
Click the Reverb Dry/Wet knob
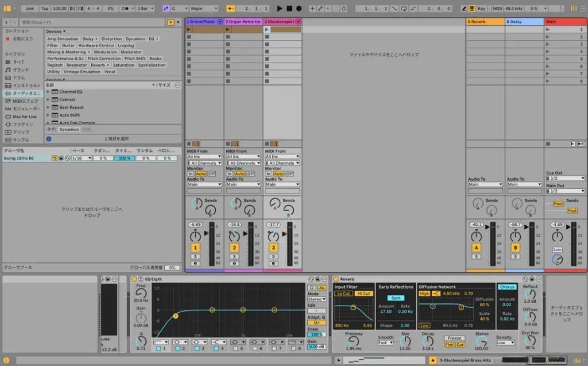530,340
